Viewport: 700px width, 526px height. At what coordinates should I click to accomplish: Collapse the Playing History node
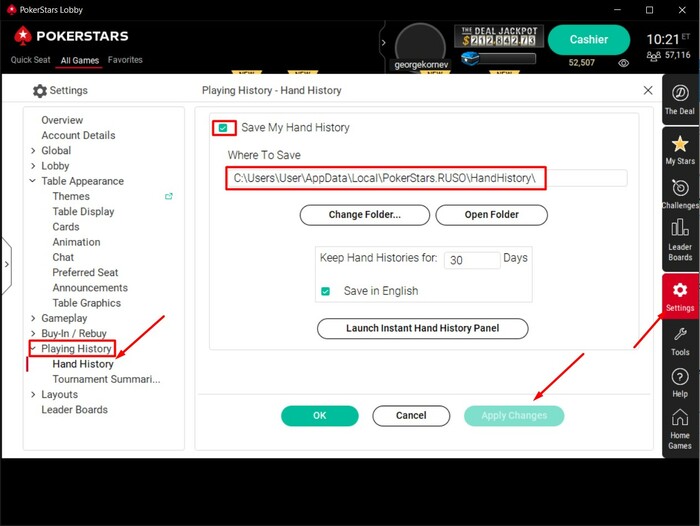(x=33, y=348)
